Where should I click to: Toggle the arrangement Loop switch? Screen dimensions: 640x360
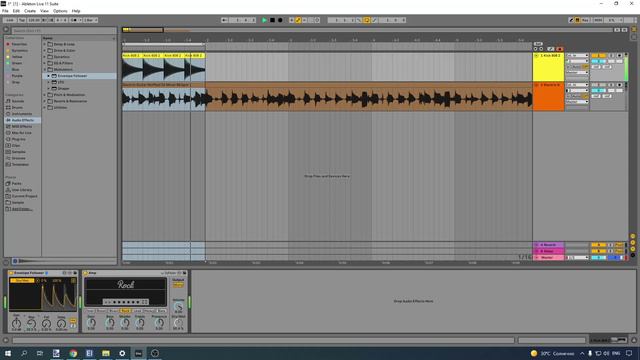point(366,20)
